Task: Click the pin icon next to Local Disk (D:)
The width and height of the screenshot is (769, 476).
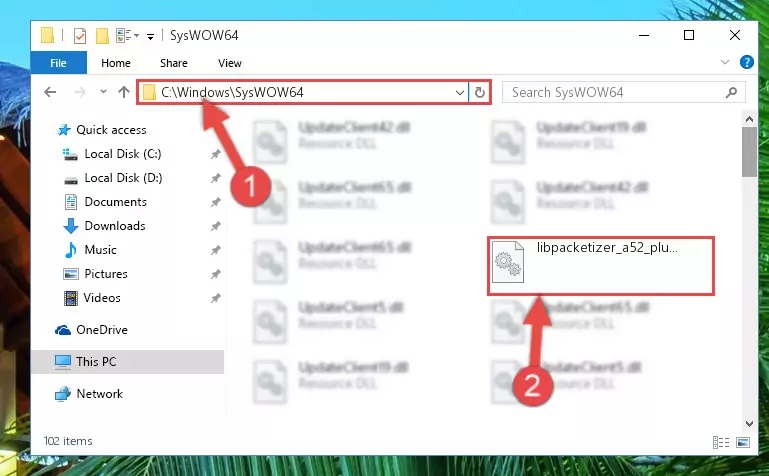Action: coord(215,178)
